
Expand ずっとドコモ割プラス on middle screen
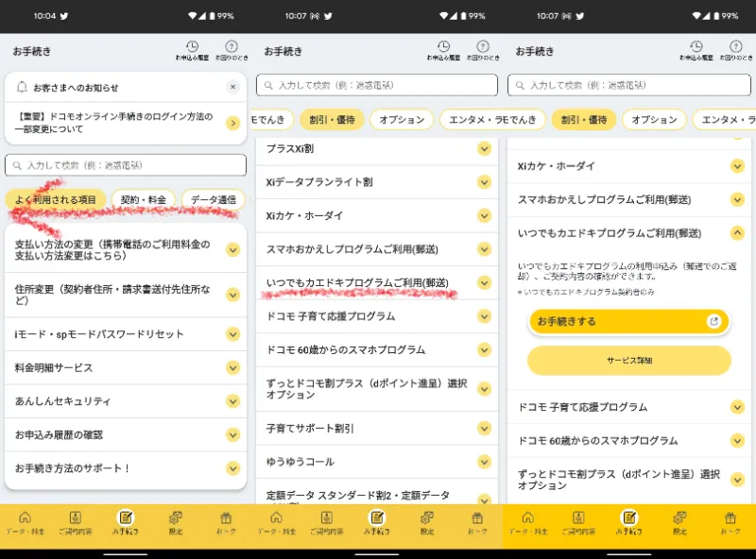click(376, 389)
